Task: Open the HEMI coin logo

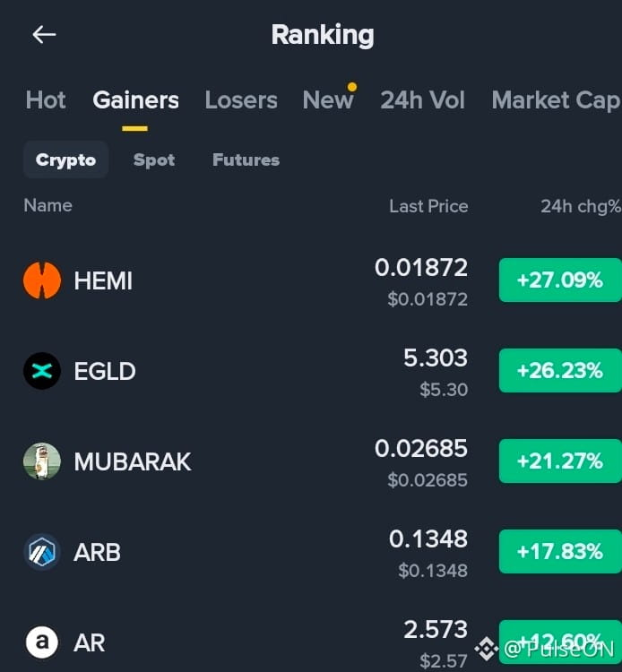Action: click(x=42, y=280)
